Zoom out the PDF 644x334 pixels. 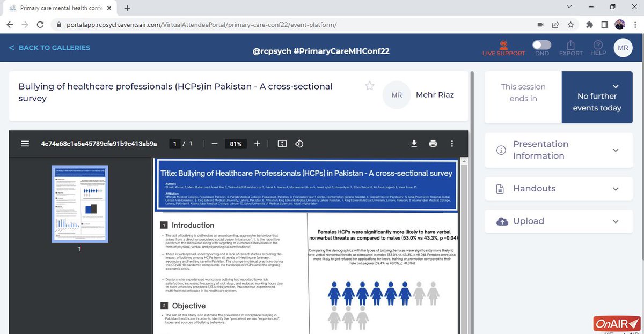pyautogui.click(x=214, y=144)
